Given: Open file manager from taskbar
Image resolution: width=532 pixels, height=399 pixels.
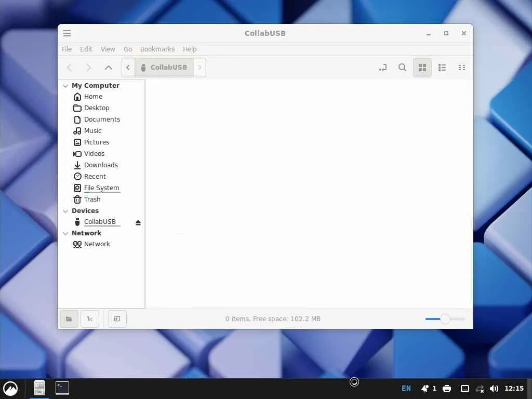Looking at the screenshot, I should (x=39, y=388).
